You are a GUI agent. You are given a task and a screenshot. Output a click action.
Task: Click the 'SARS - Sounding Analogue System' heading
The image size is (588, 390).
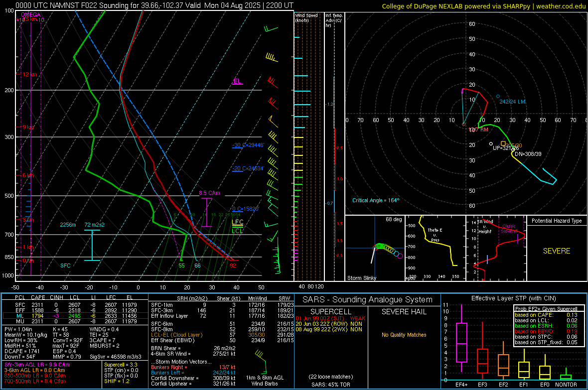tap(368, 300)
